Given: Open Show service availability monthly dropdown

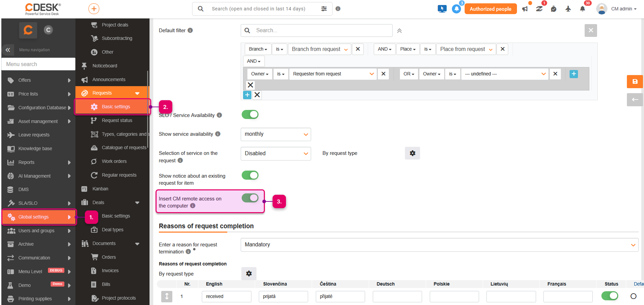Looking at the screenshot, I should tap(276, 134).
